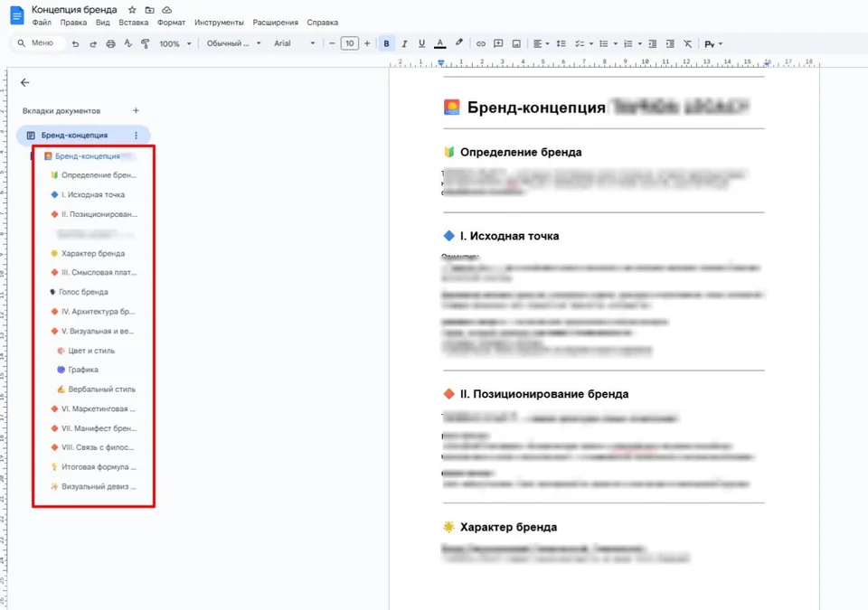Viewport: 868px width, 610px height.
Task: Open paragraph style Обычный dropdown
Action: (x=233, y=43)
